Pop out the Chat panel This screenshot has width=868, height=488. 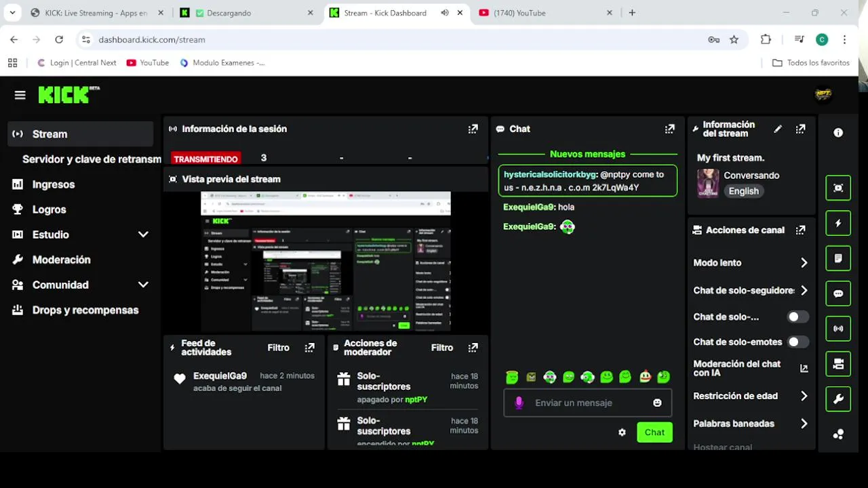pos(670,129)
